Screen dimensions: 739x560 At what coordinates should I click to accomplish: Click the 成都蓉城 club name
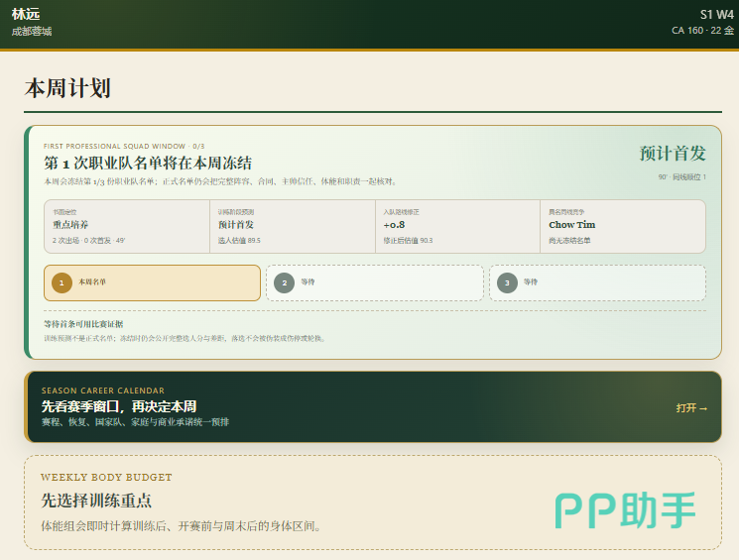(x=32, y=32)
